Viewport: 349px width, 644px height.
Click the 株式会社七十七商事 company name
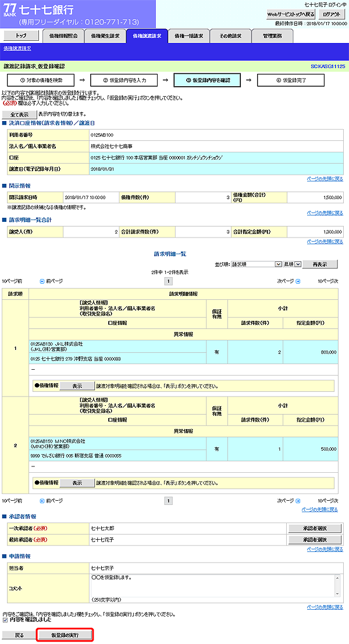[x=112, y=146]
